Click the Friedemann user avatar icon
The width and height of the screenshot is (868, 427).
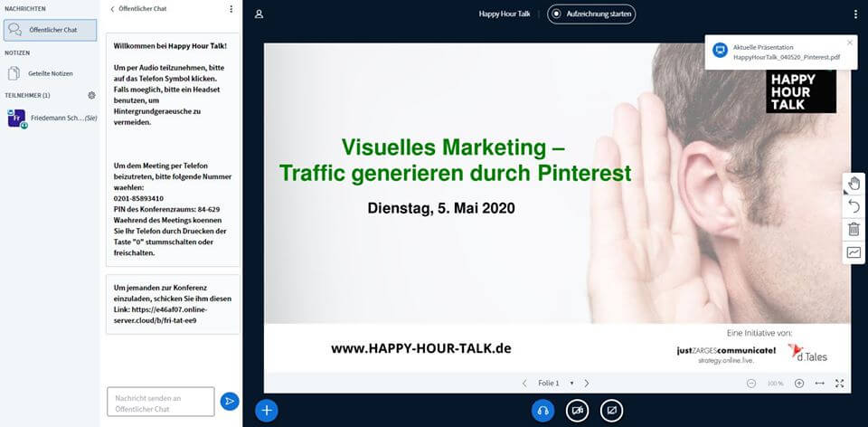[x=16, y=118]
